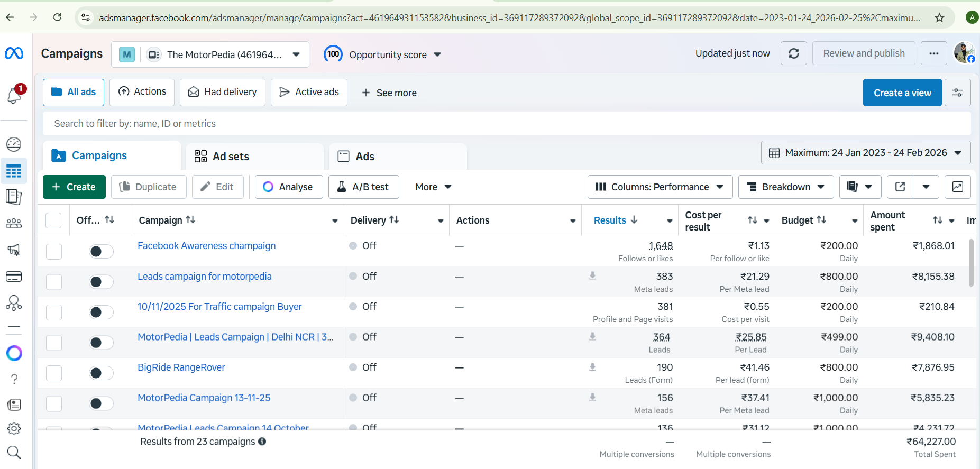Open the date range picker dropdown

865,153
